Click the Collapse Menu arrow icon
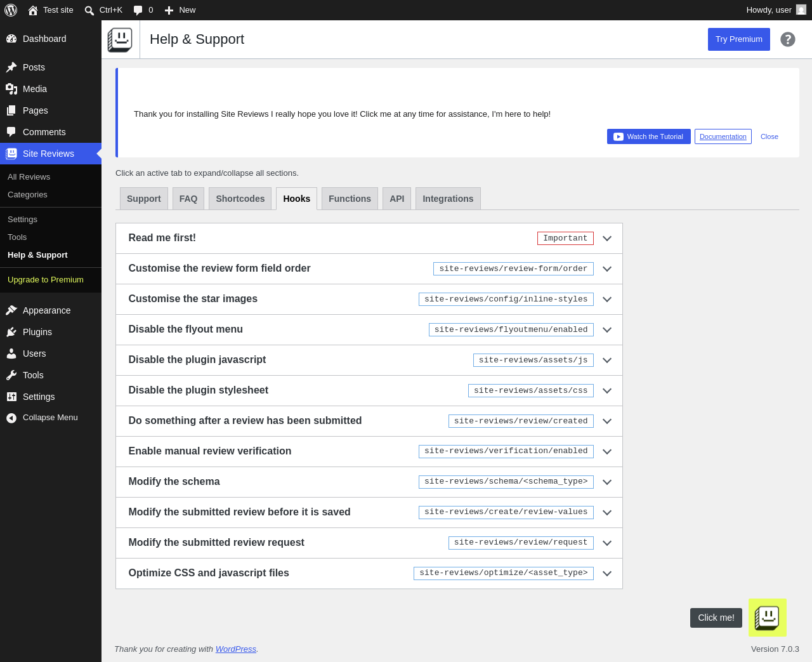This screenshot has height=662, width=812. [x=11, y=418]
